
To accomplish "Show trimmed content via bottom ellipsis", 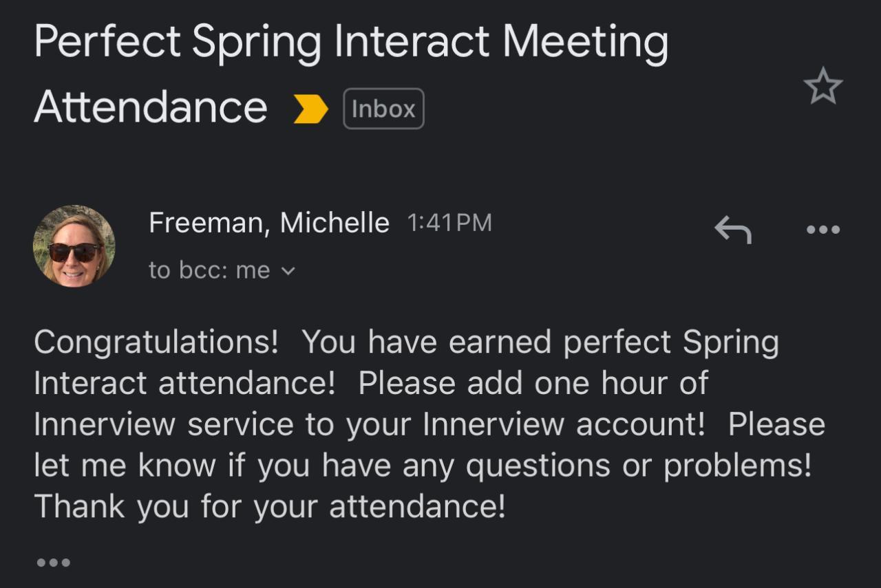I will tap(53, 563).
